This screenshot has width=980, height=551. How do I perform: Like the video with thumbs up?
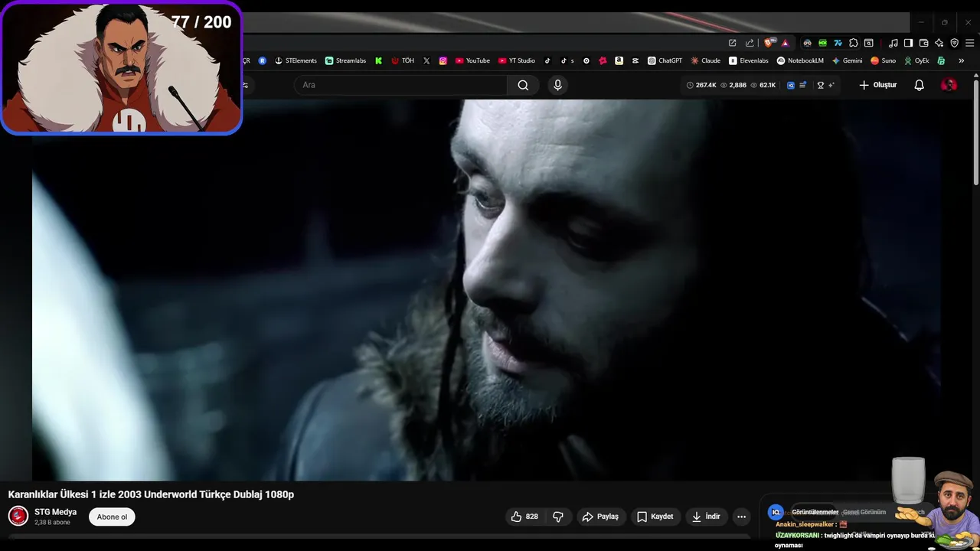click(x=524, y=517)
